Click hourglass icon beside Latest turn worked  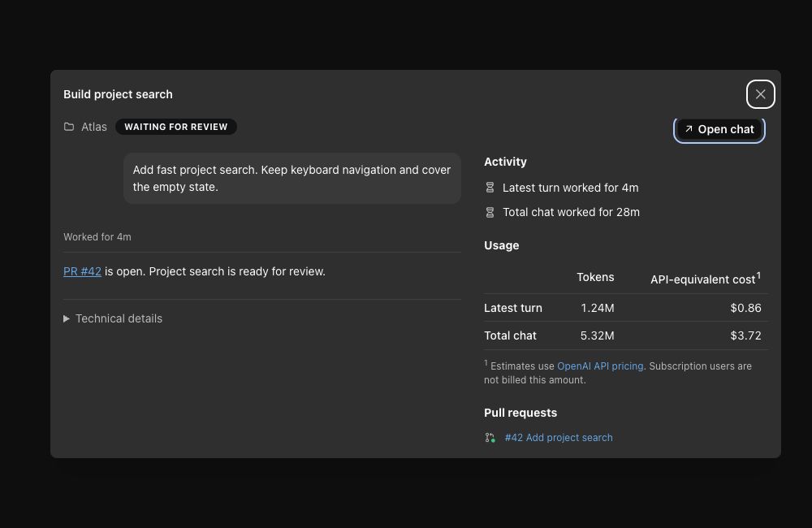click(490, 188)
